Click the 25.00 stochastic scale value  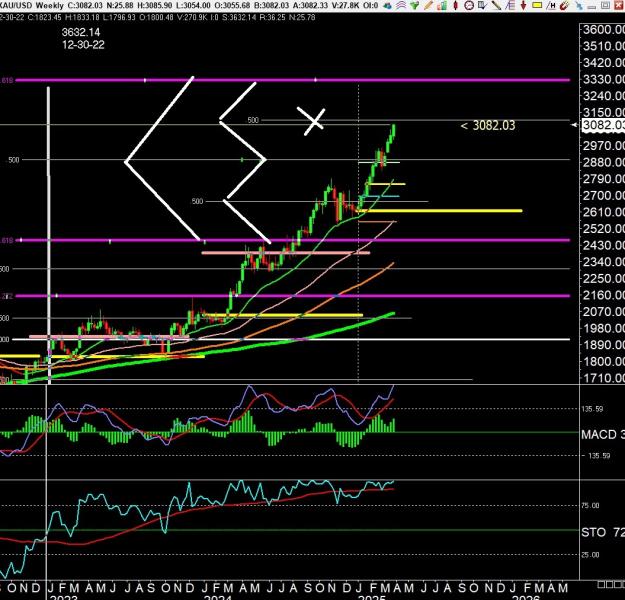click(590, 555)
